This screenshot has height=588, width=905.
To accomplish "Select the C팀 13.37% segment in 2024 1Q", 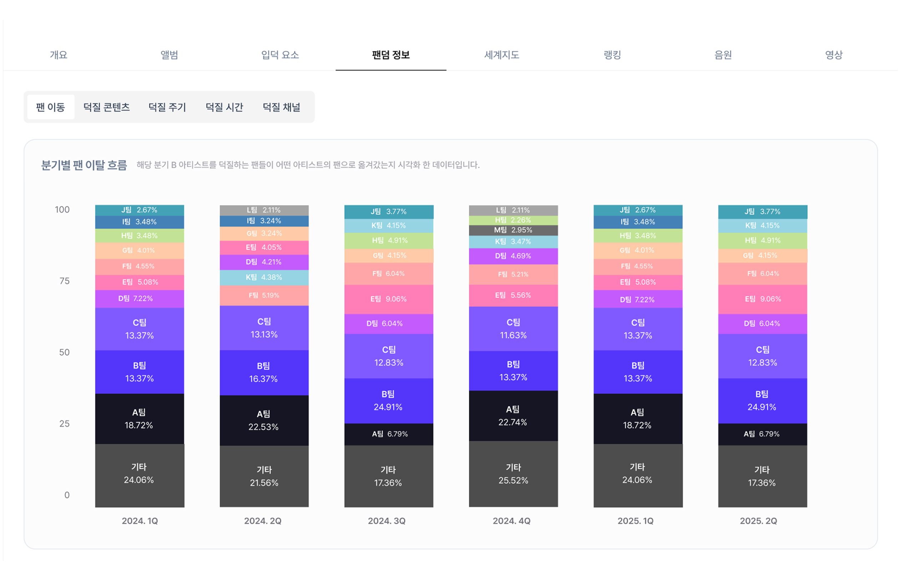I will 139,328.
